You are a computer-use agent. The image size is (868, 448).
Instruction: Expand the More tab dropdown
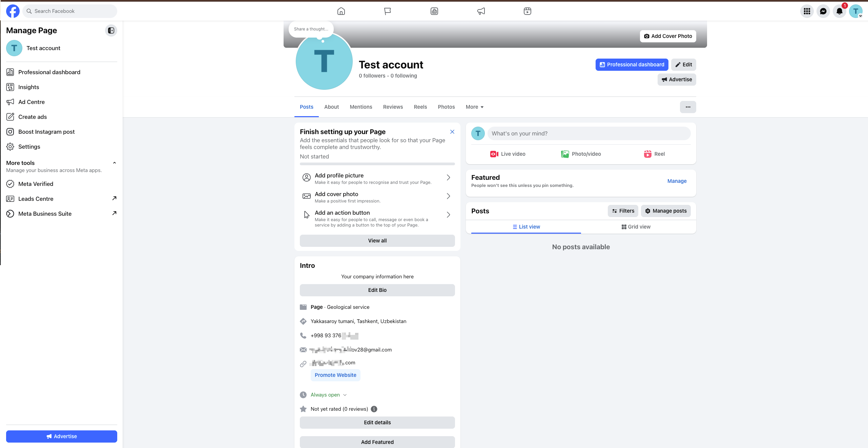pos(475,107)
